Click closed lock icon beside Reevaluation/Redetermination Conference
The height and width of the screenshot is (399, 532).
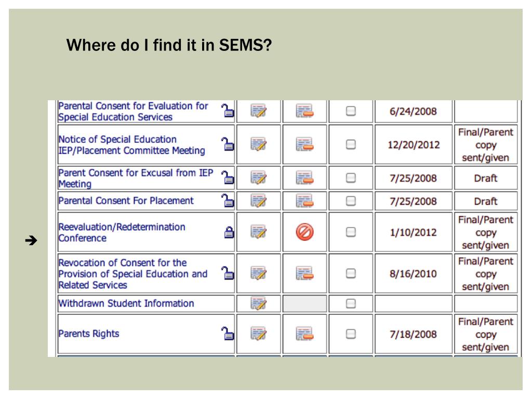tap(229, 232)
